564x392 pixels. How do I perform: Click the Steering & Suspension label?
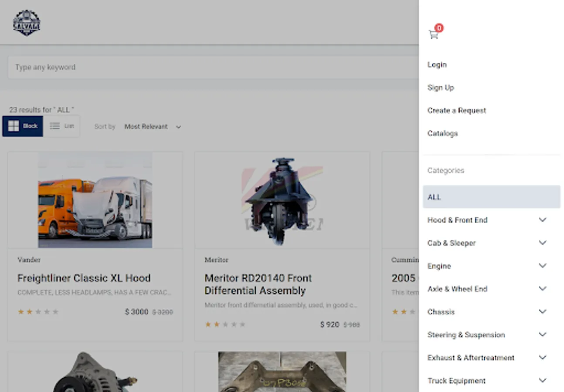(466, 335)
